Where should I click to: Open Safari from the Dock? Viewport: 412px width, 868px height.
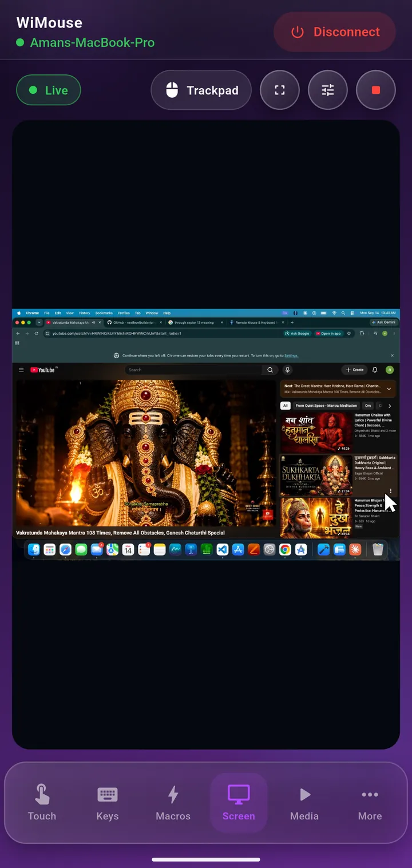(66, 549)
